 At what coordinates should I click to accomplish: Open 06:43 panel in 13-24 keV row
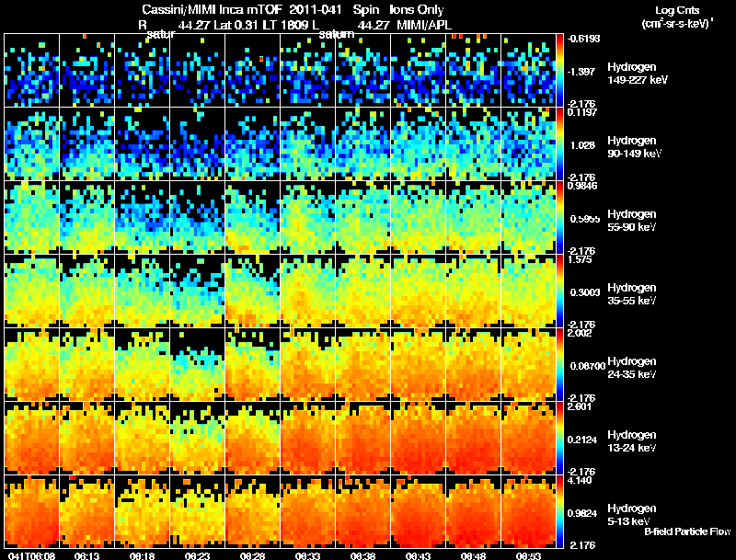418,438
